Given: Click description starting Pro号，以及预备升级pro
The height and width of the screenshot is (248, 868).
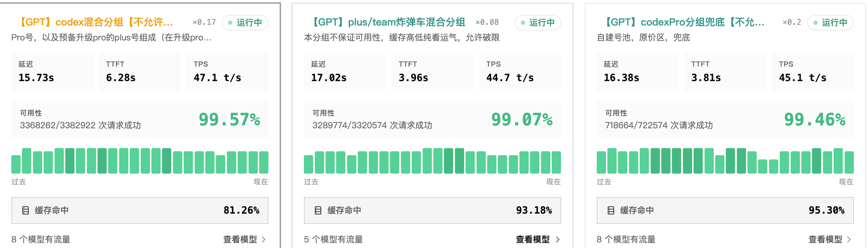Looking at the screenshot, I should click(111, 38).
